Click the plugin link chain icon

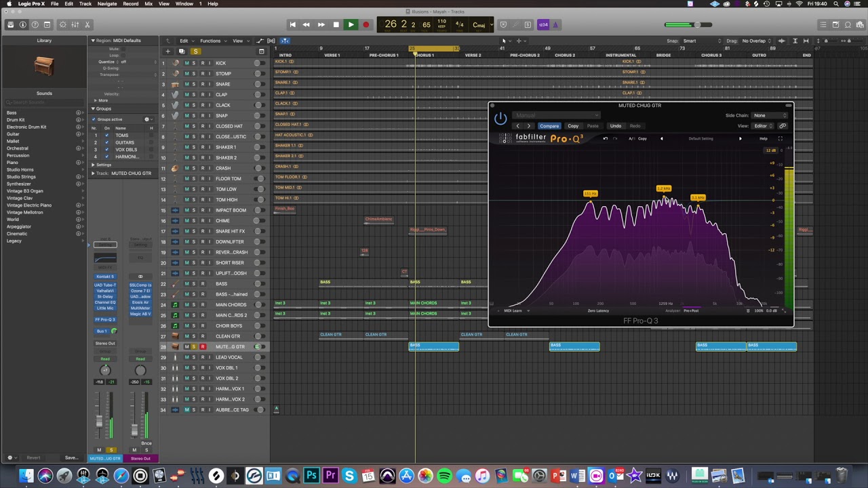click(783, 126)
